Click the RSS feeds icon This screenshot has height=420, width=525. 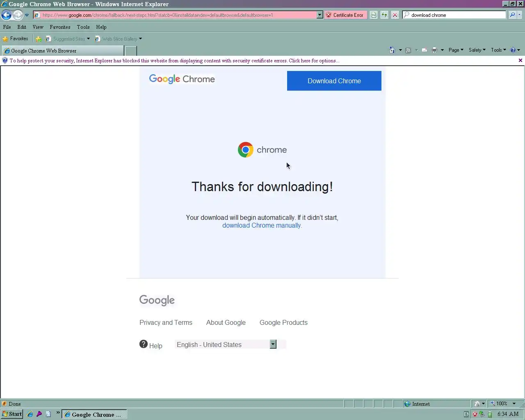click(408, 50)
